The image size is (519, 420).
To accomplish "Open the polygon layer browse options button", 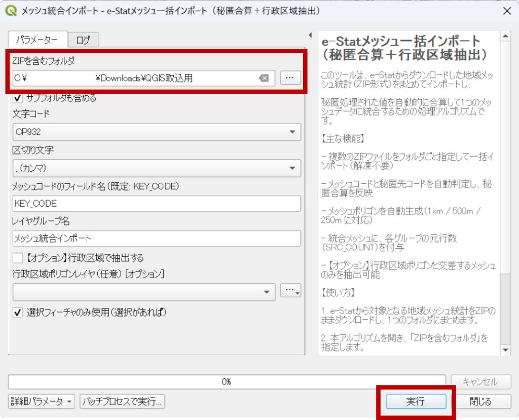I will click(290, 291).
